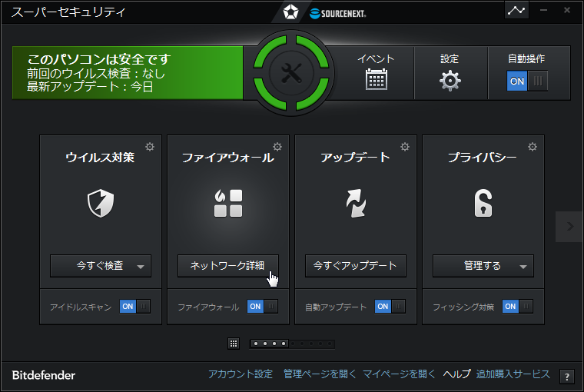Toggle 自動操作 switch off
The height and width of the screenshot is (392, 584).
(527, 81)
